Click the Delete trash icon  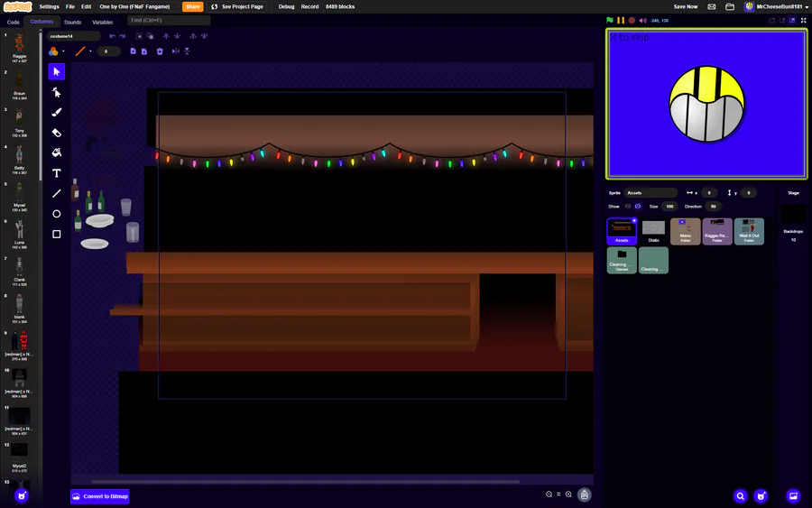point(160,51)
